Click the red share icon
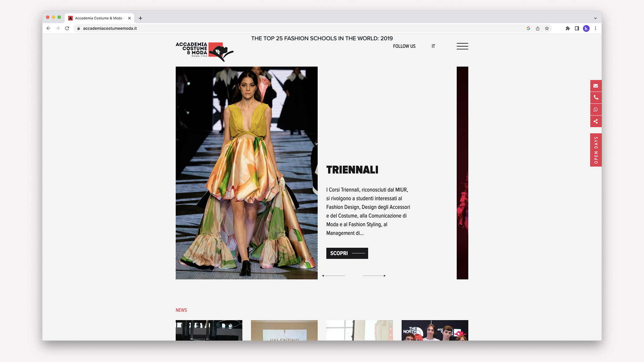The height and width of the screenshot is (362, 644). (x=596, y=121)
